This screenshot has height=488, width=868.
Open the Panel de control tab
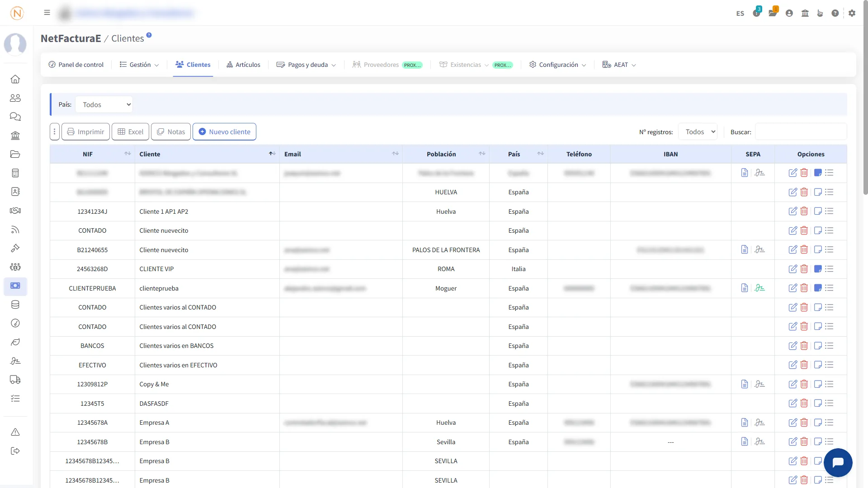pos(76,65)
